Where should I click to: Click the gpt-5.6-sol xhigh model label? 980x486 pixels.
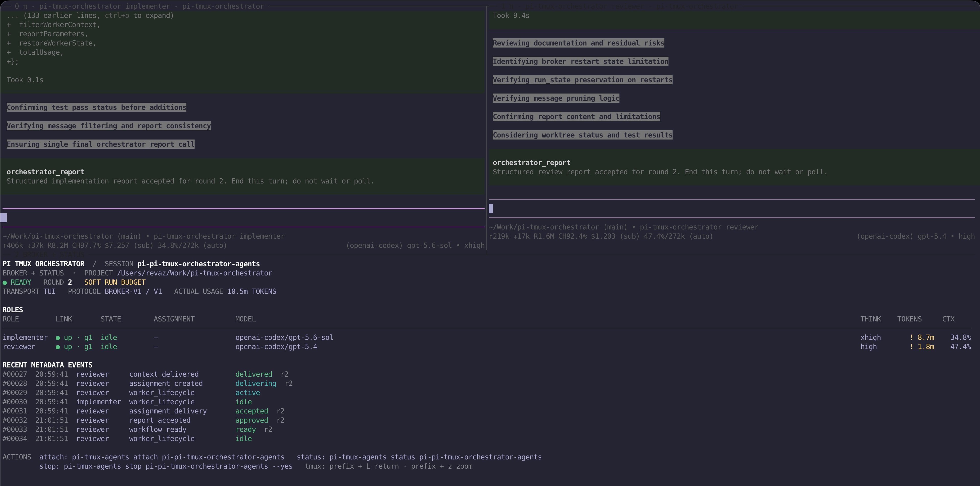pyautogui.click(x=415, y=246)
